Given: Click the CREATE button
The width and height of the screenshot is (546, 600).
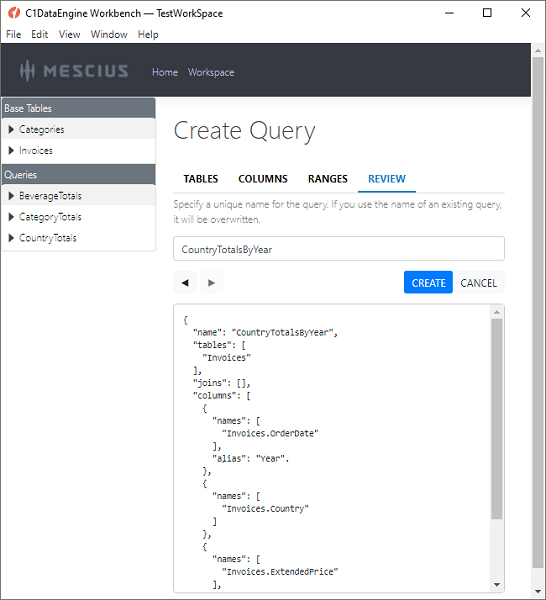Looking at the screenshot, I should (428, 283).
